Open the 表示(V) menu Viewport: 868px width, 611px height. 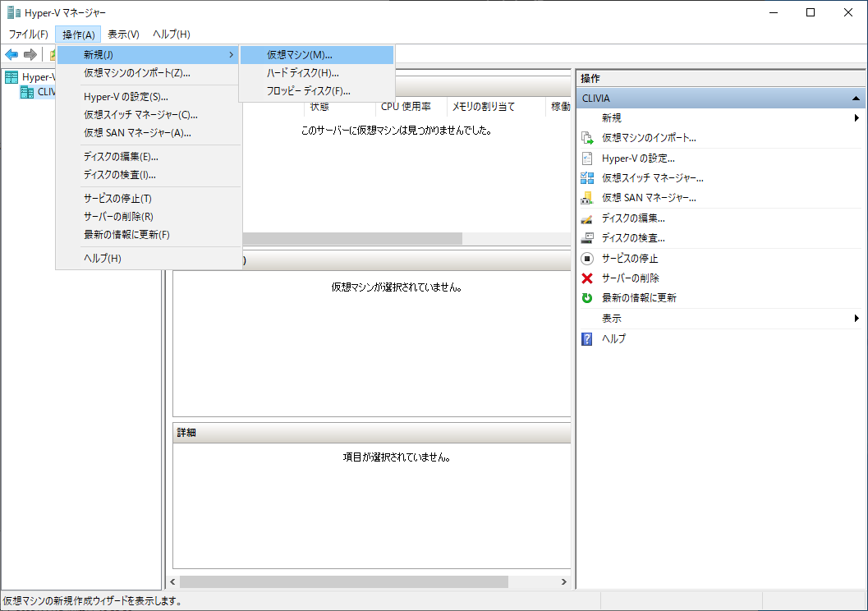[123, 34]
